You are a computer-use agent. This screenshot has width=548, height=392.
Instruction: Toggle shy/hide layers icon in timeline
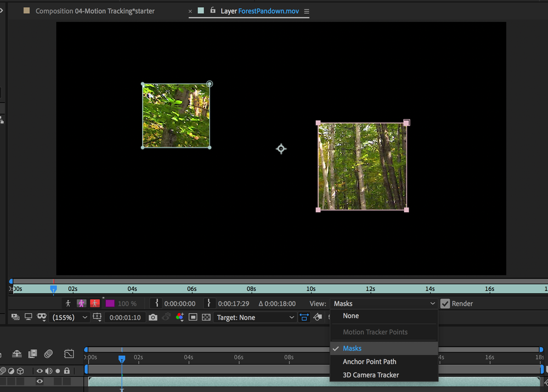click(17, 354)
